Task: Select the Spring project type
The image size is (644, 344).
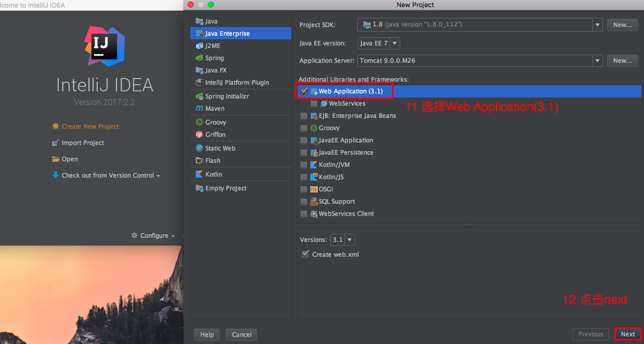Action: tap(241, 58)
